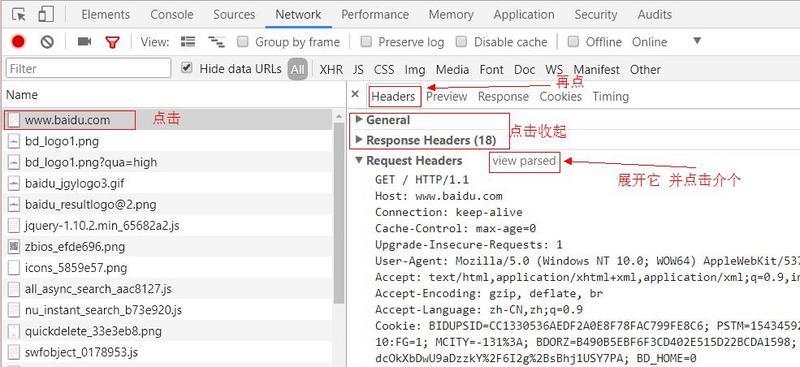The width and height of the screenshot is (800, 367).
Task: Toggle the Offline checkbox
Action: pyautogui.click(x=573, y=41)
